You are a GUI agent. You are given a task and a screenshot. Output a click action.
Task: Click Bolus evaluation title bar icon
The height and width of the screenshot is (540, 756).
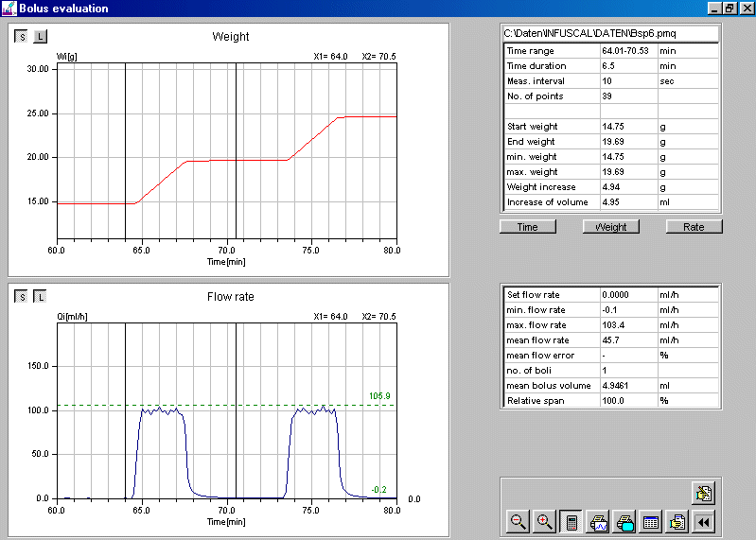coord(9,9)
